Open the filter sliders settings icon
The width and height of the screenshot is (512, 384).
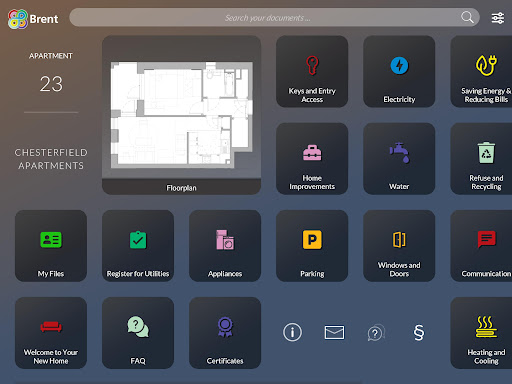498,18
